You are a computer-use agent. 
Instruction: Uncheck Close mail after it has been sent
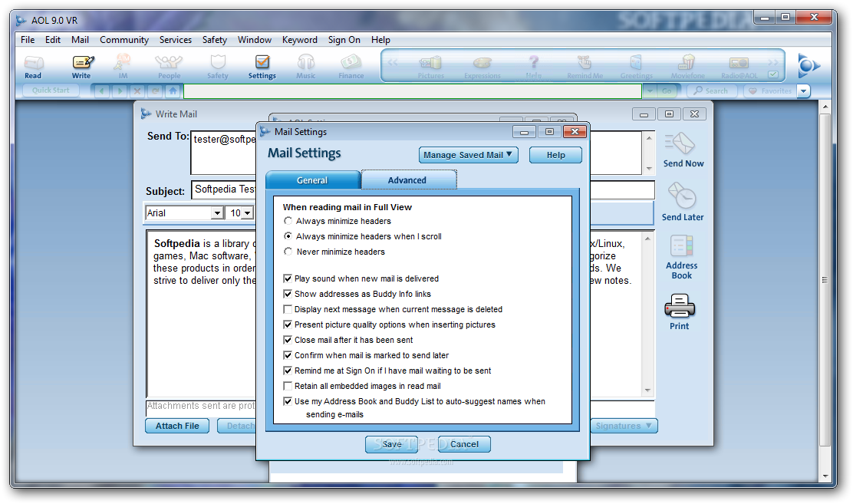[288, 340]
